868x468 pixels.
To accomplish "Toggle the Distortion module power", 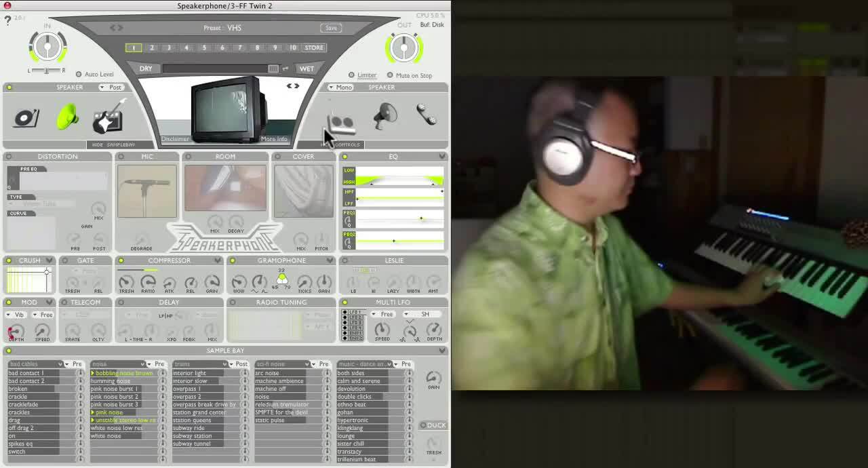I will pos(9,157).
